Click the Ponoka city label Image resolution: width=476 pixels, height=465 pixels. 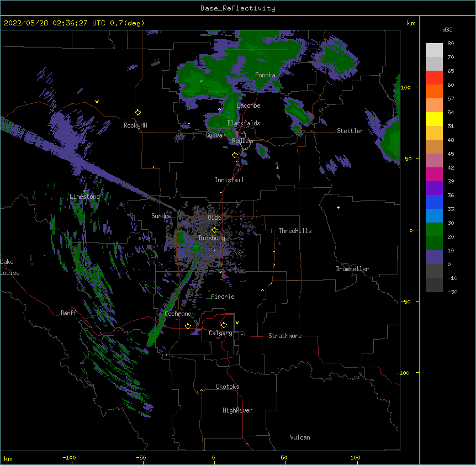pos(265,75)
